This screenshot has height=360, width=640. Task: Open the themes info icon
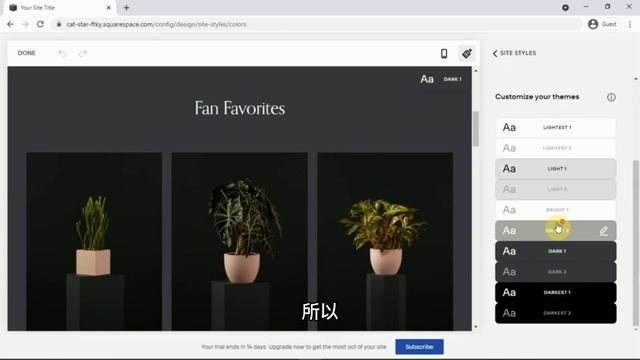click(611, 97)
